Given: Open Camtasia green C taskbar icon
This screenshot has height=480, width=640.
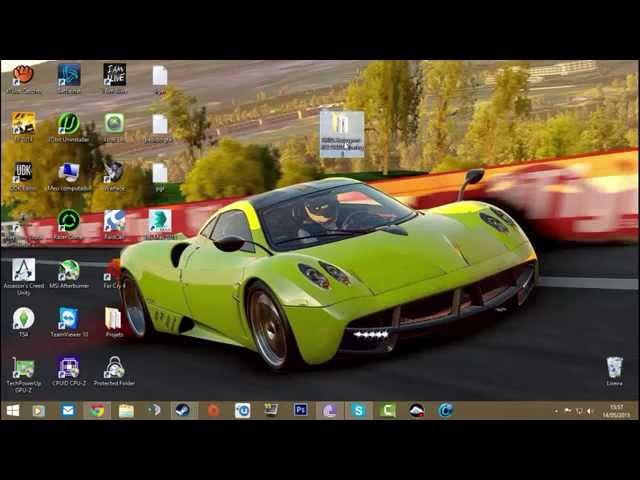Looking at the screenshot, I should 387,410.
